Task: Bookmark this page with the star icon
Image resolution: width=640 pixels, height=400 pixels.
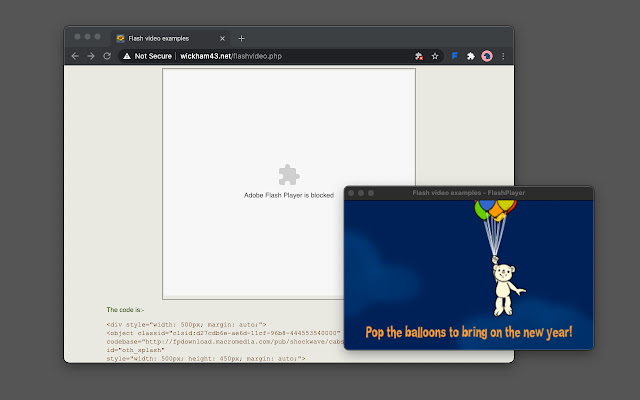Action: click(435, 56)
